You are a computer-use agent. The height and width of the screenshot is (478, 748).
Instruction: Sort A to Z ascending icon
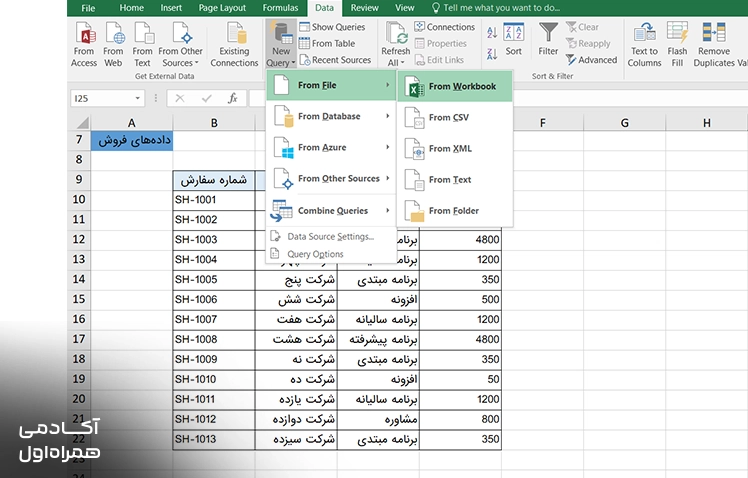coord(492,32)
